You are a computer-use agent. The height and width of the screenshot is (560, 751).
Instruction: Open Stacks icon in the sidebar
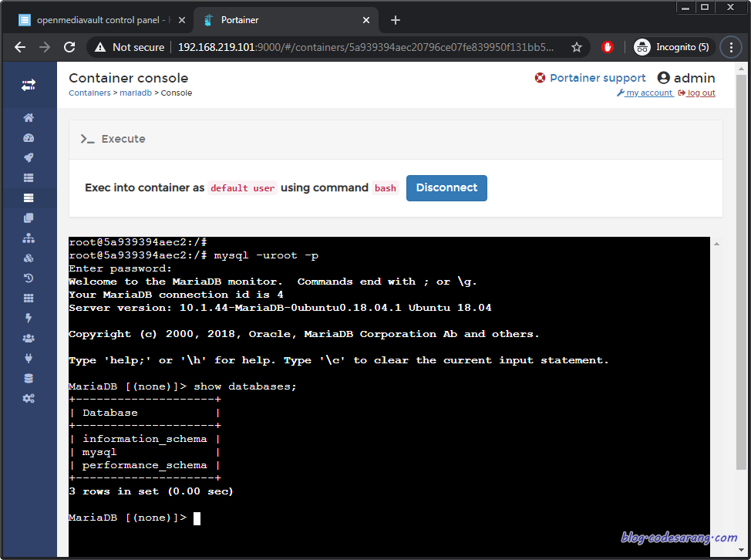(29, 177)
